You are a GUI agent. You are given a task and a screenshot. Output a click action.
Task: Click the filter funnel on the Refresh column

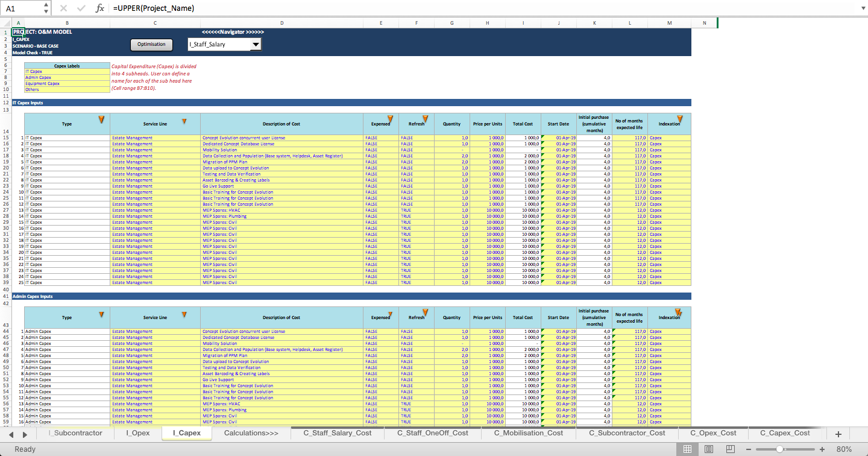point(425,119)
